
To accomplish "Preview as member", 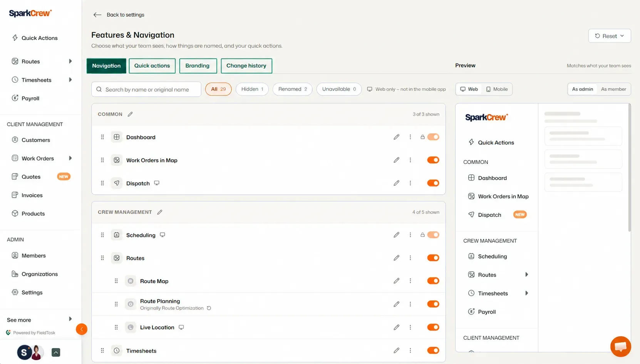I will point(613,89).
